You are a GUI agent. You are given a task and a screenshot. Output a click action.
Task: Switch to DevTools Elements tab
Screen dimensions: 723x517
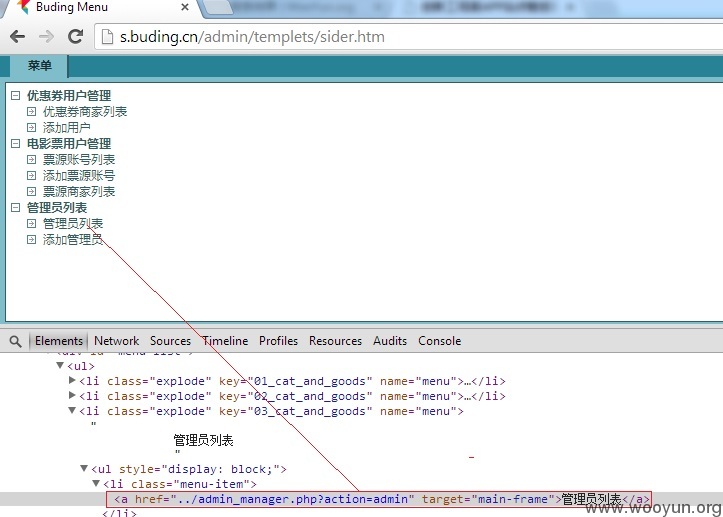tap(59, 341)
